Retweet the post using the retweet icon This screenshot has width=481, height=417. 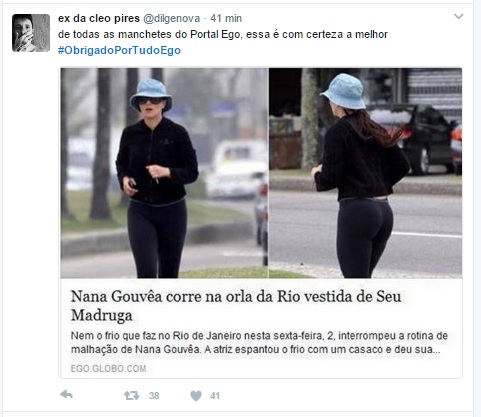(131, 396)
